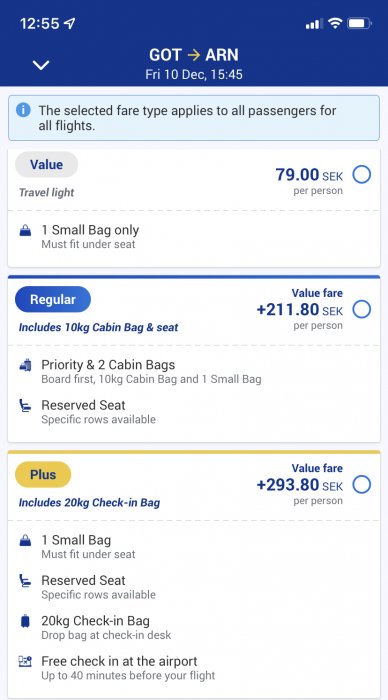388x700 pixels.
Task: Tap the Wi-Fi status bar icon
Action: 334,23
